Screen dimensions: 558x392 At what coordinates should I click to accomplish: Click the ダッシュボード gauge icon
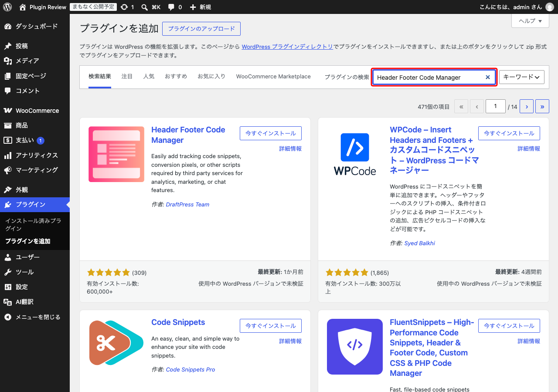(x=8, y=27)
